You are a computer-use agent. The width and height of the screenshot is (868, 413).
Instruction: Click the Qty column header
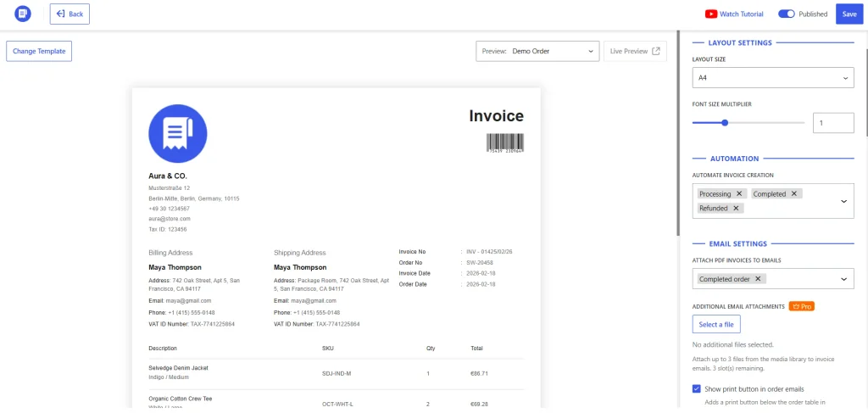431,349
